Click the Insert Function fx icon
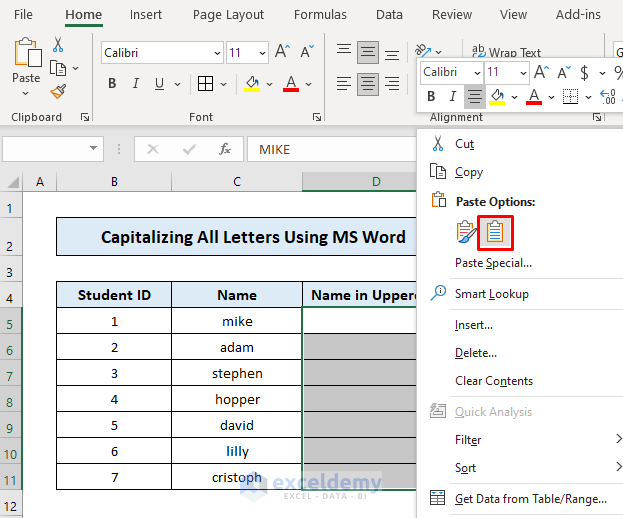Image resolution: width=623 pixels, height=518 pixels. click(x=225, y=149)
